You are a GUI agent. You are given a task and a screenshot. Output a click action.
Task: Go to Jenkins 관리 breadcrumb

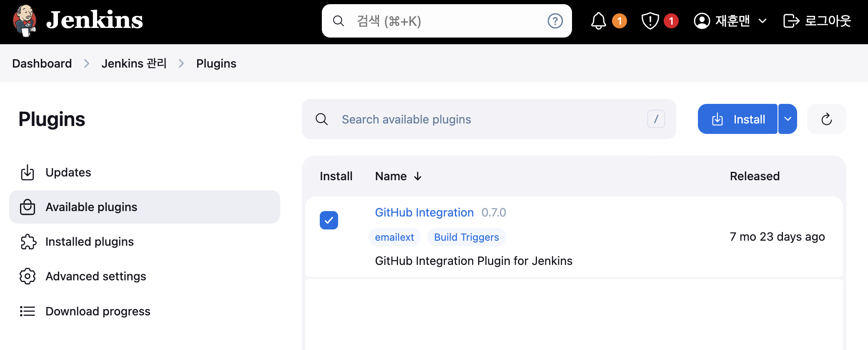(x=134, y=63)
